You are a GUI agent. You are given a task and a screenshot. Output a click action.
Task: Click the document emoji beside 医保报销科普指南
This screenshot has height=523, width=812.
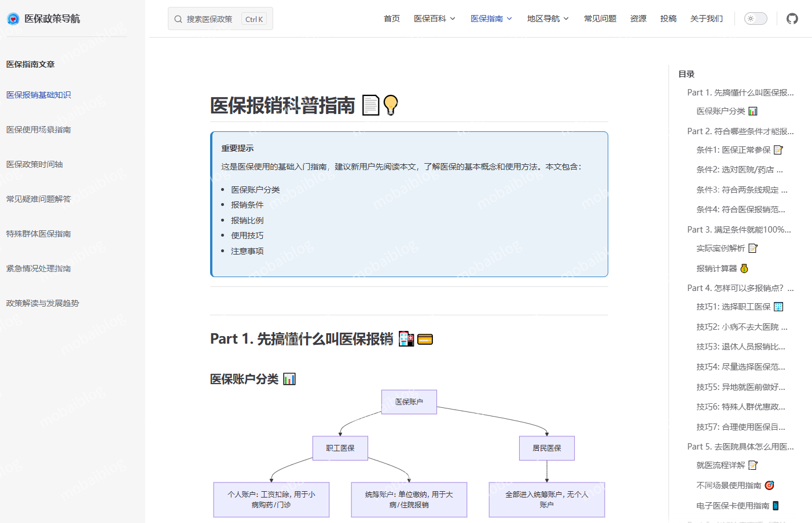[x=369, y=105]
